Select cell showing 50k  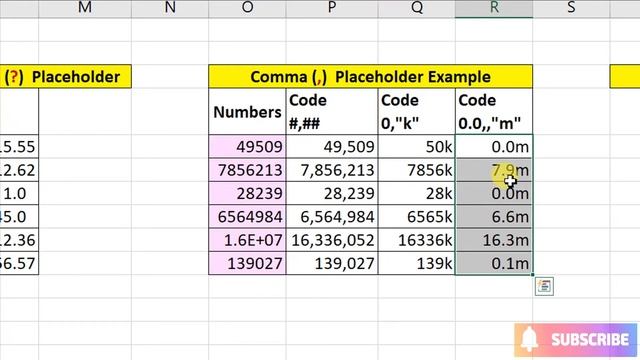(x=417, y=147)
